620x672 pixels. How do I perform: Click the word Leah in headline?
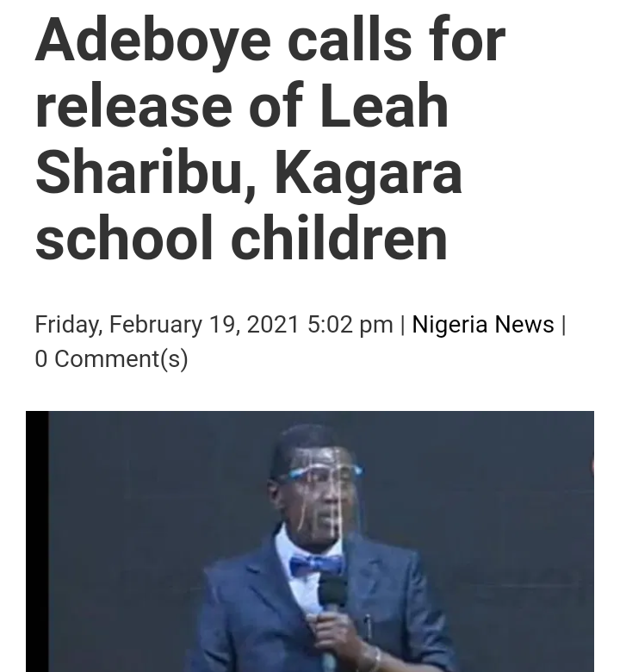(384, 105)
